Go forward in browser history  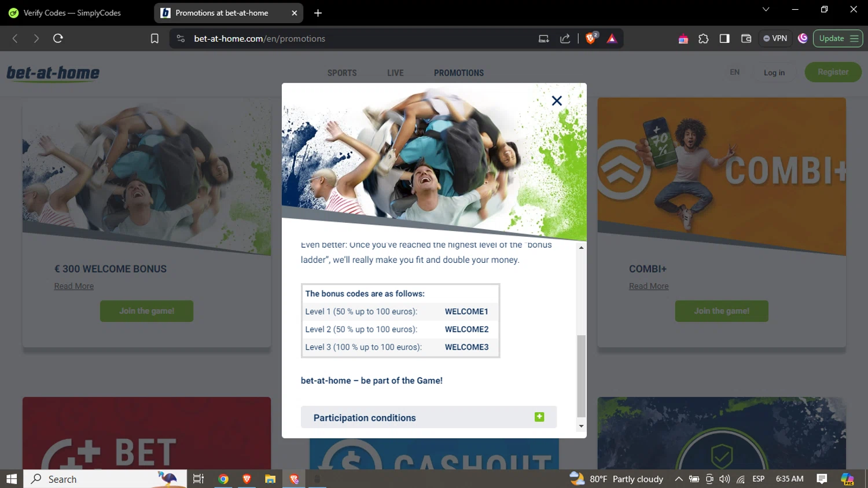pos(36,38)
